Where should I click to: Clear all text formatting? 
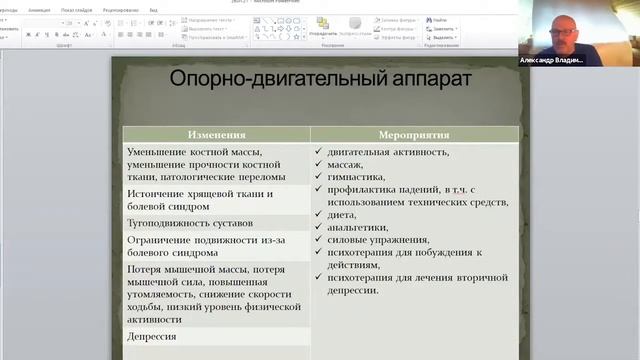click(108, 23)
